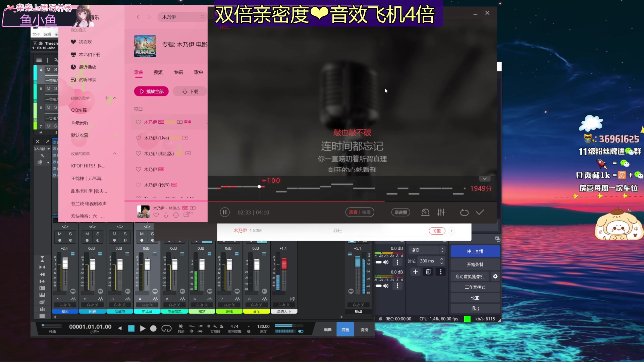Collapse the 收藏的歌单 section
This screenshot has width=644, height=362.
point(115,154)
